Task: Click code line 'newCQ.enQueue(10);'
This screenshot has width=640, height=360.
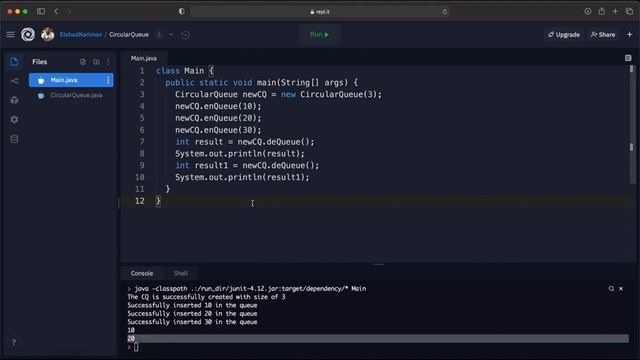Action: (218, 106)
